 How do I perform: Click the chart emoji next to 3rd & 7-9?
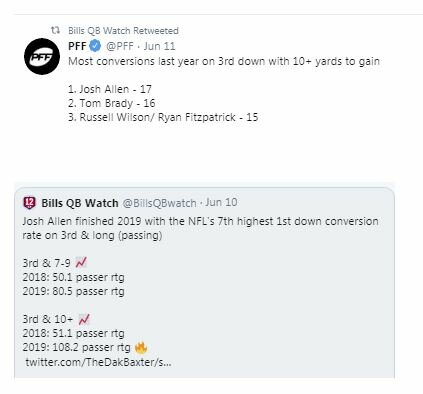81,263
